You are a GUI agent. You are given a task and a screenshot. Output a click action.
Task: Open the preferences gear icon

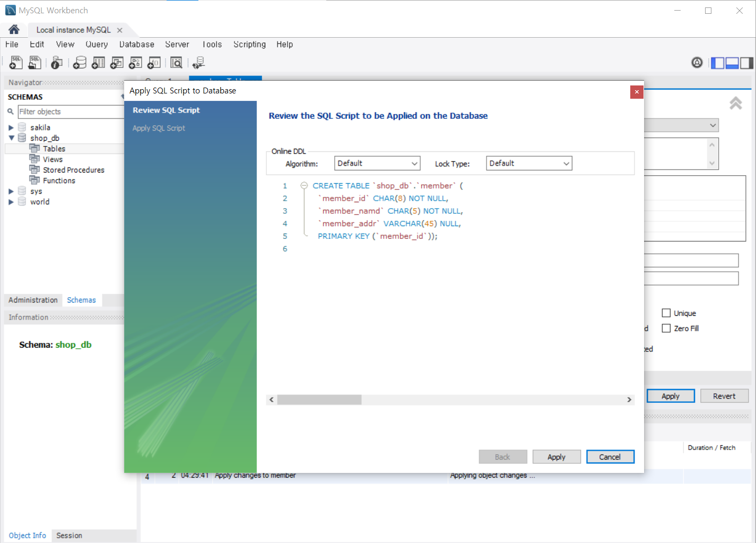coord(697,63)
